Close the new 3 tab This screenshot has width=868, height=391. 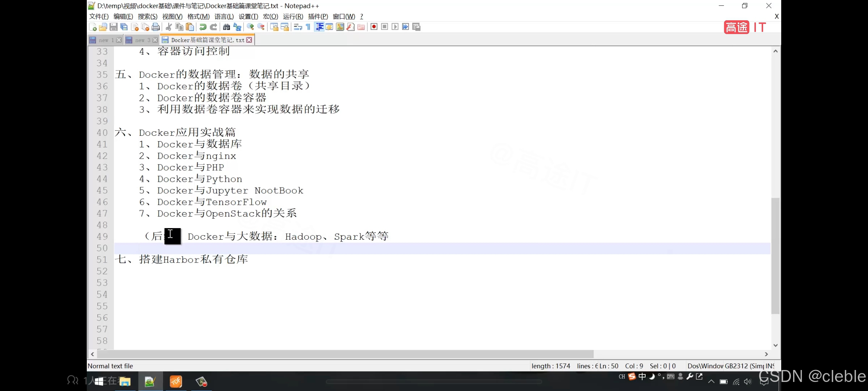coord(155,40)
